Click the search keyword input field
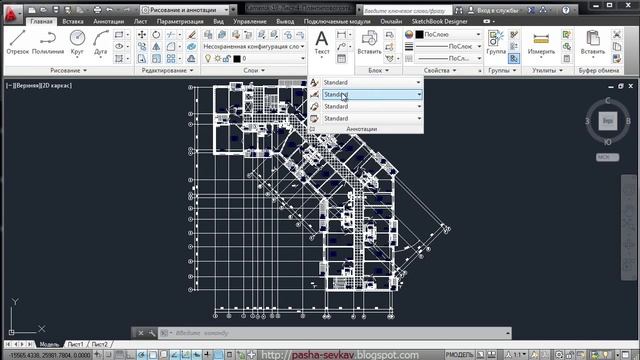The width and height of the screenshot is (640, 360). 407,10
